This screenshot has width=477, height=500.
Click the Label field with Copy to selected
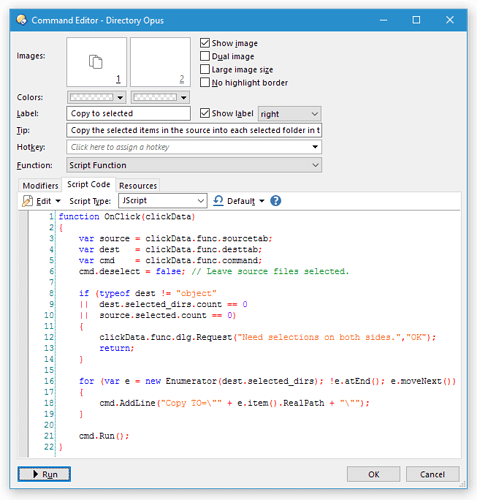point(128,113)
